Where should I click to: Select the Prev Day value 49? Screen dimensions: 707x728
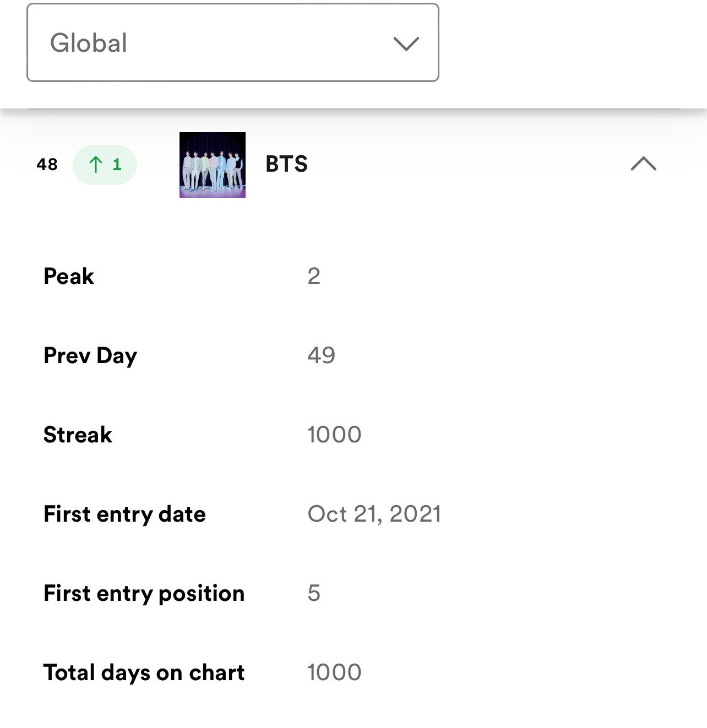321,355
